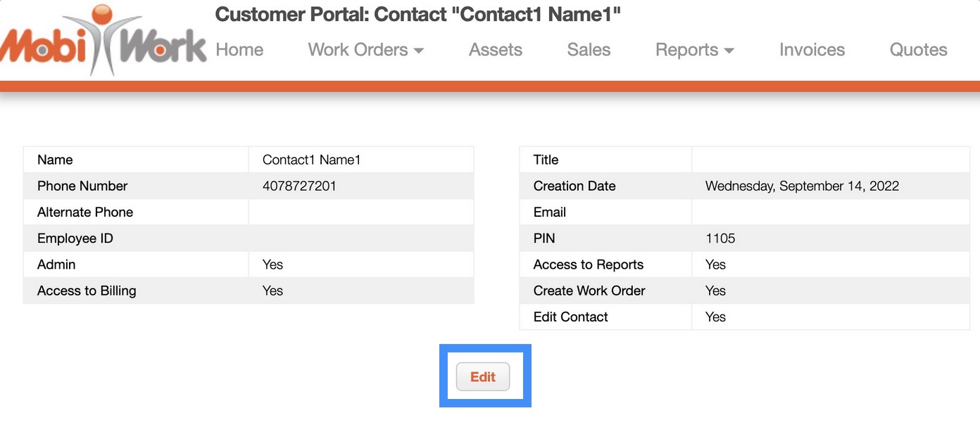The image size is (980, 425).
Task: Select the Yes value for Create Work Order
Action: point(715,291)
